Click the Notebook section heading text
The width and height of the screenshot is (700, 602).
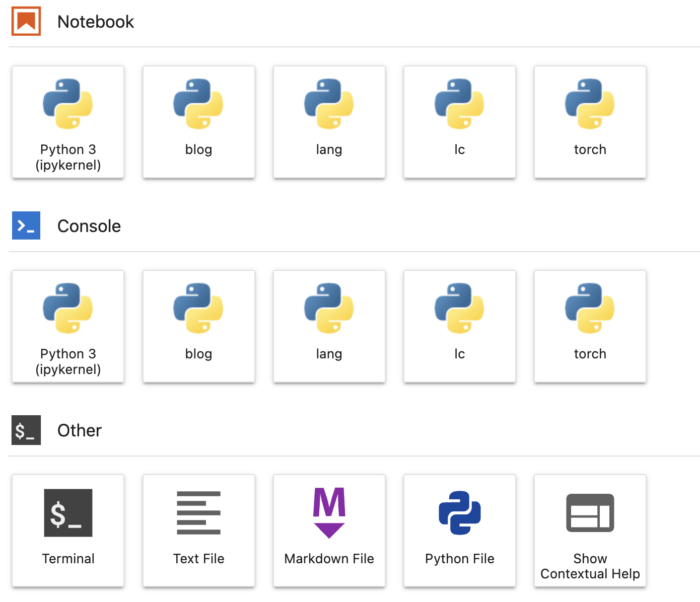pyautogui.click(x=96, y=22)
